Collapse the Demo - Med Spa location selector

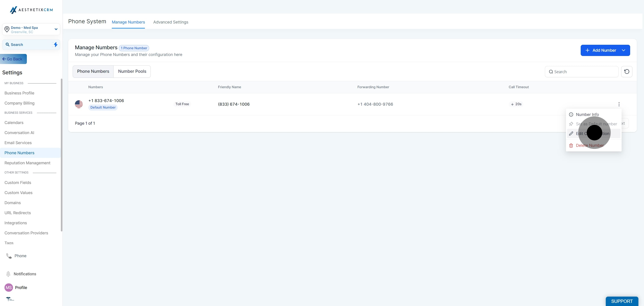(56, 29)
